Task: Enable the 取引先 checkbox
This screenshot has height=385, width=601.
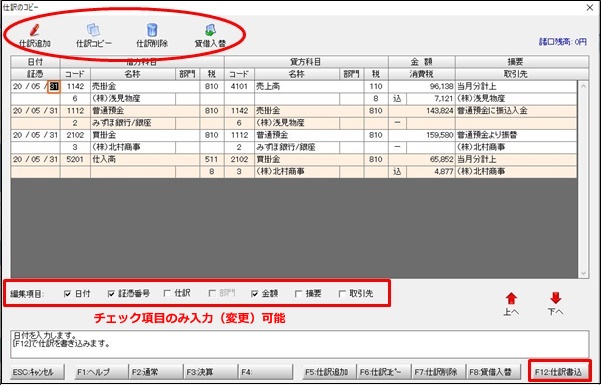Action: [342, 294]
